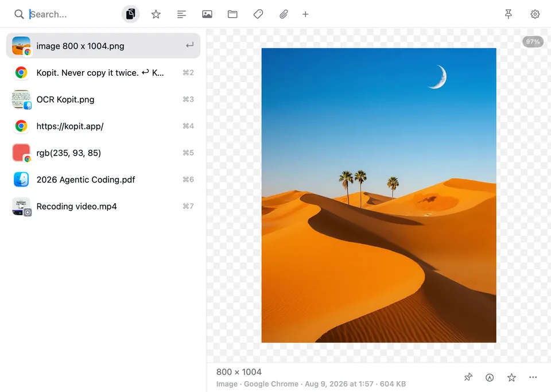Show favorites with the star filter icon

click(x=156, y=14)
